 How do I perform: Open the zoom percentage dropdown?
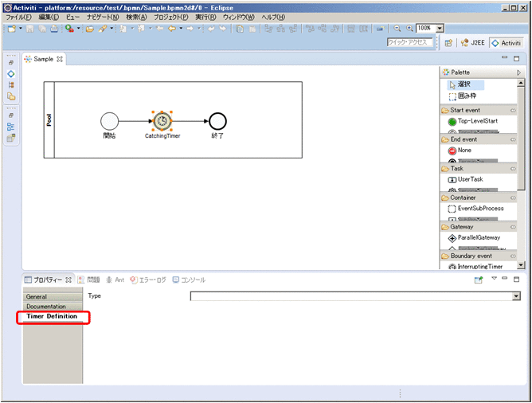441,28
